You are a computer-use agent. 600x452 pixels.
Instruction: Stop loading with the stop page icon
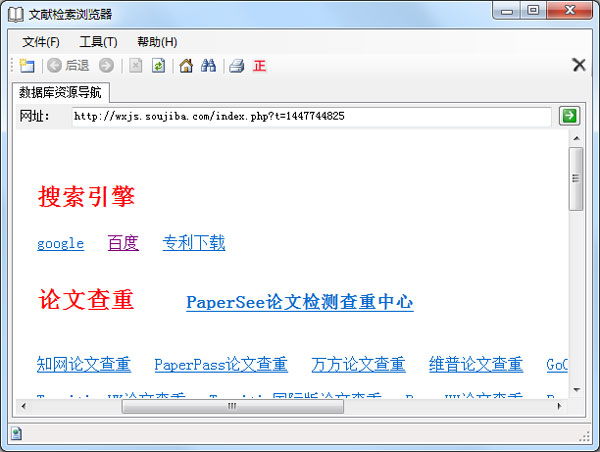coord(135,65)
